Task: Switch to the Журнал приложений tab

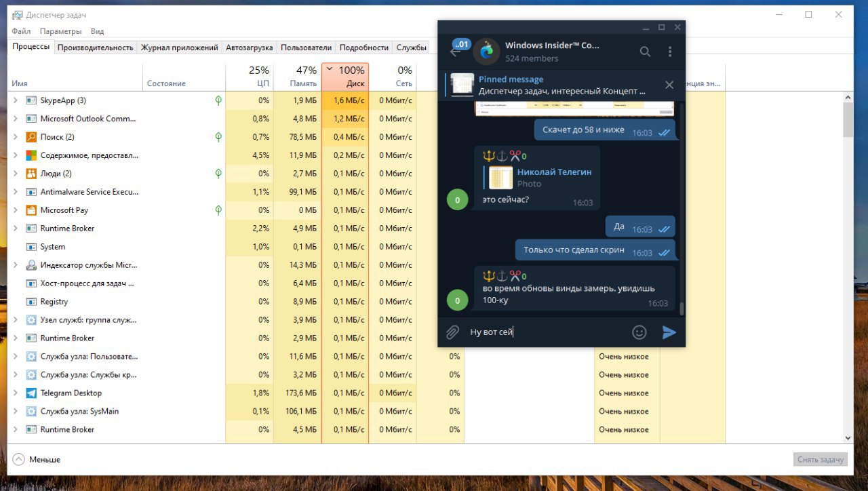Action: 180,47
